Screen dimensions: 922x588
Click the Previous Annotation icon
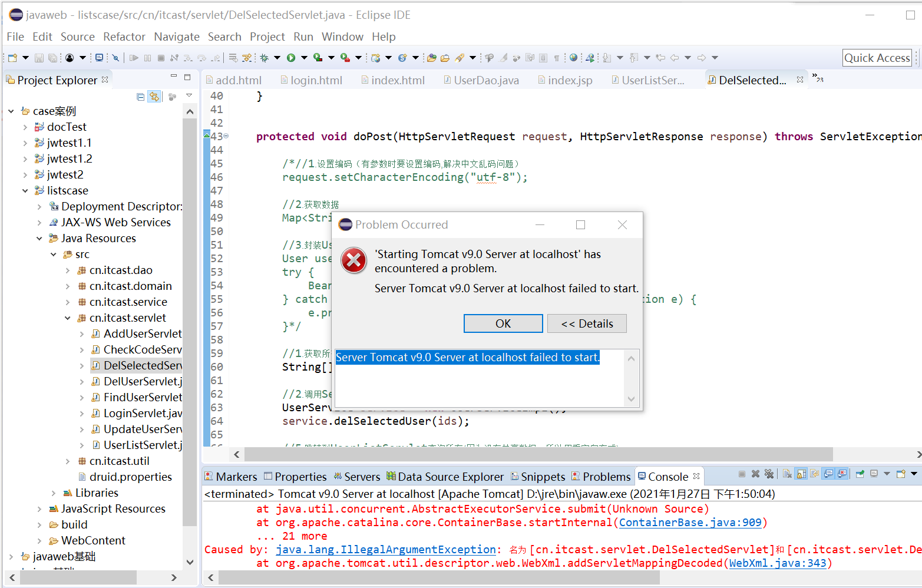[x=634, y=58]
